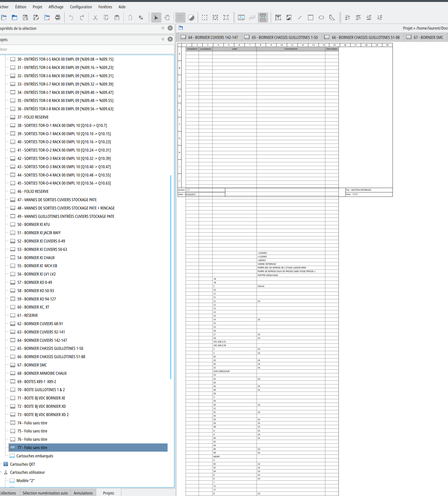Open the Affichage menu
This screenshot has width=448, height=496.
pyautogui.click(x=56, y=7)
